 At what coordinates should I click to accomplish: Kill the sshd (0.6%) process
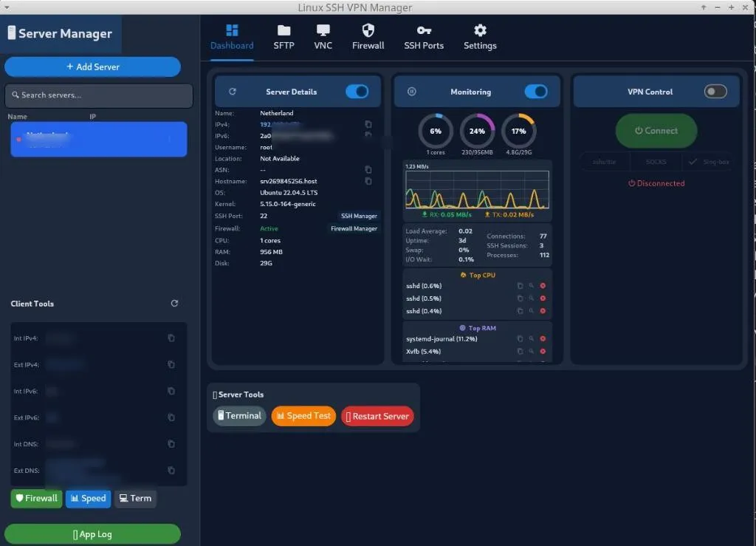pyautogui.click(x=543, y=285)
